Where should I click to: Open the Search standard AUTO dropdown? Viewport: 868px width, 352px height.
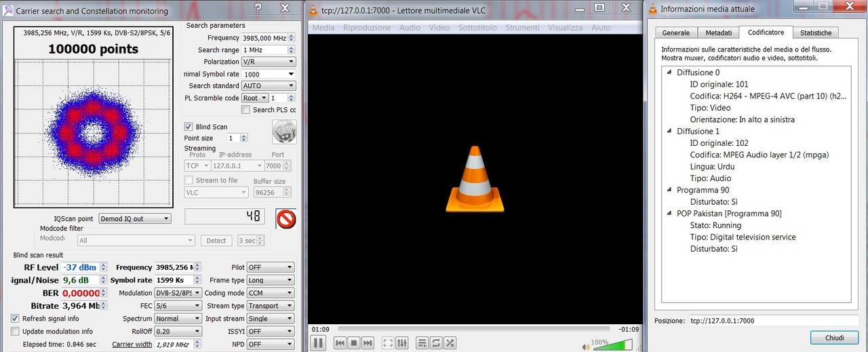(x=269, y=86)
